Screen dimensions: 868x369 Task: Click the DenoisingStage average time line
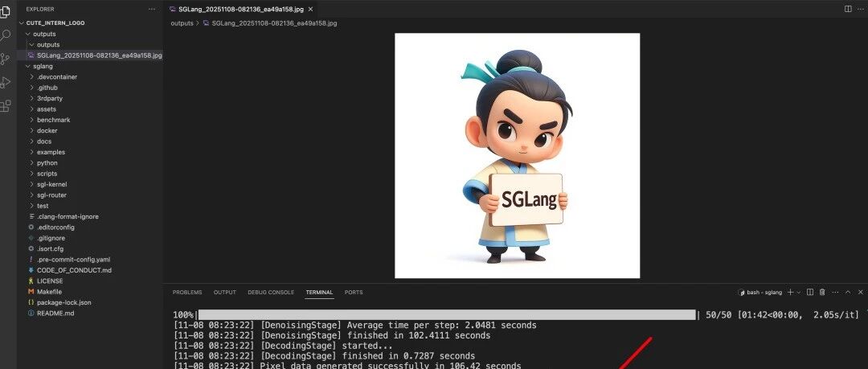click(355, 326)
